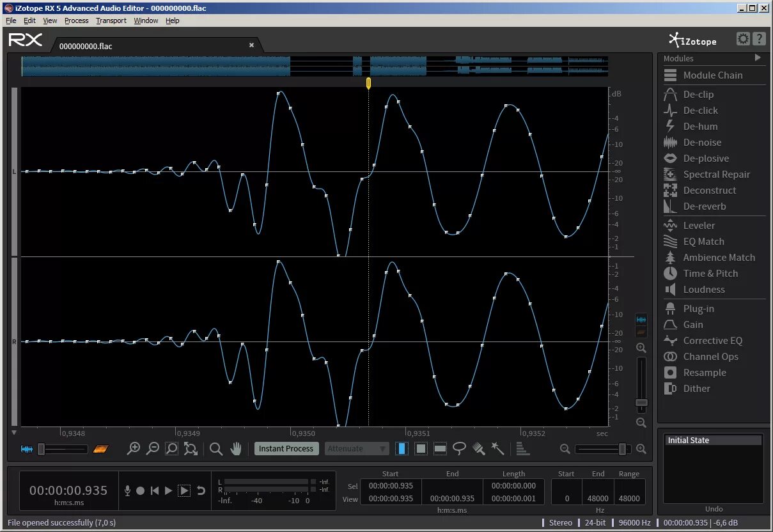Screen dimensions: 773x532
Task: Open the Help menu
Action: point(173,20)
